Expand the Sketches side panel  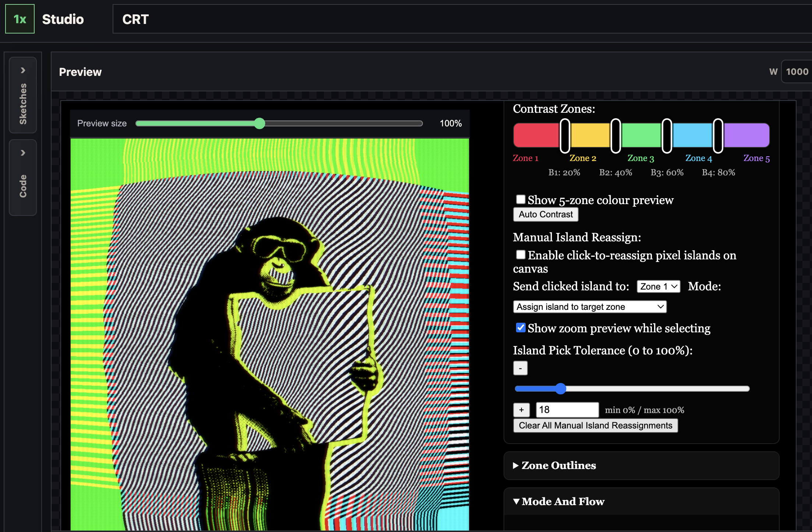click(23, 95)
